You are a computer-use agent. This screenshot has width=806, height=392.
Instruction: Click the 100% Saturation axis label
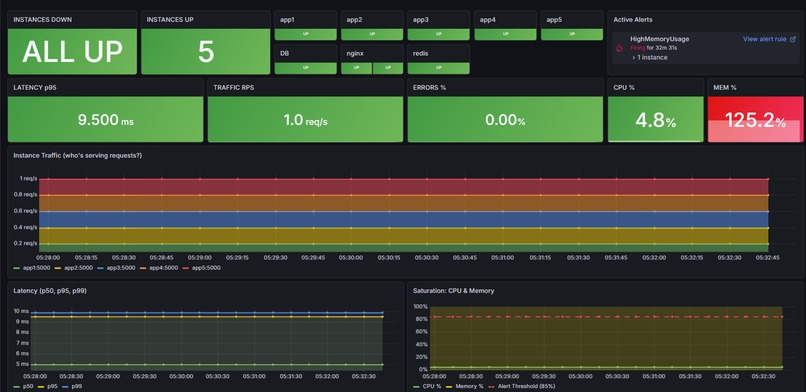click(420, 307)
